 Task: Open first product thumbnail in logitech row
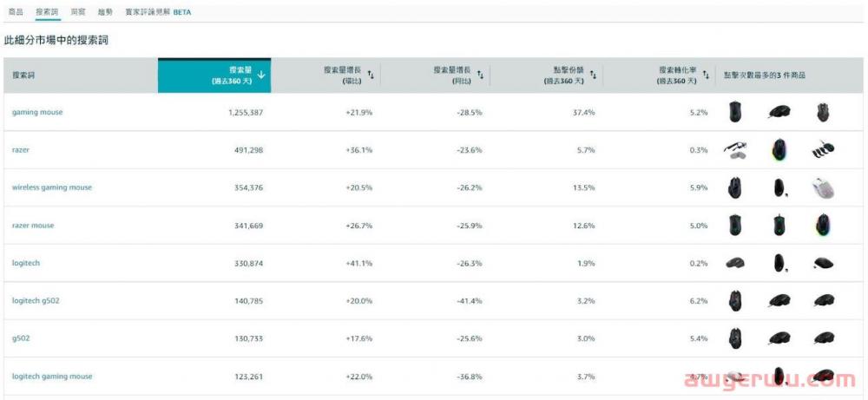pyautogui.click(x=734, y=264)
